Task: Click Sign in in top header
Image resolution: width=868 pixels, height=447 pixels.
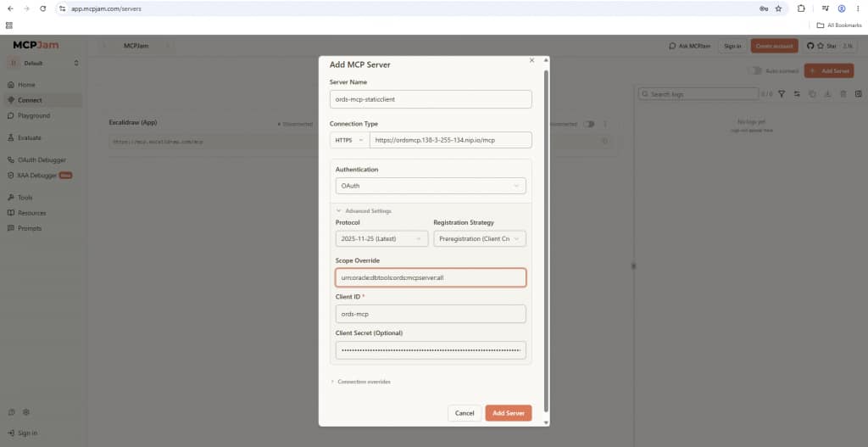Action: coord(732,46)
